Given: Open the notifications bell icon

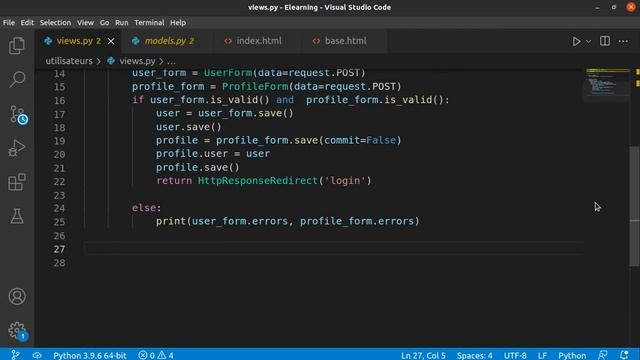Looking at the screenshot, I should point(624,355).
